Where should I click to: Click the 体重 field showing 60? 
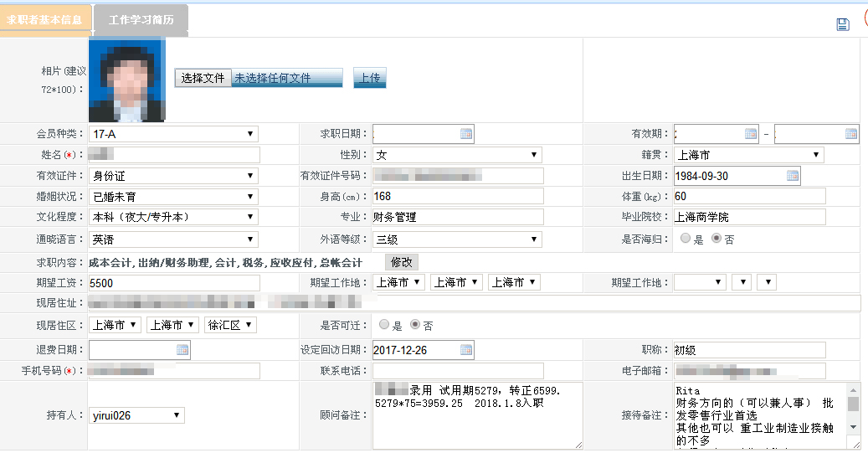749,196
